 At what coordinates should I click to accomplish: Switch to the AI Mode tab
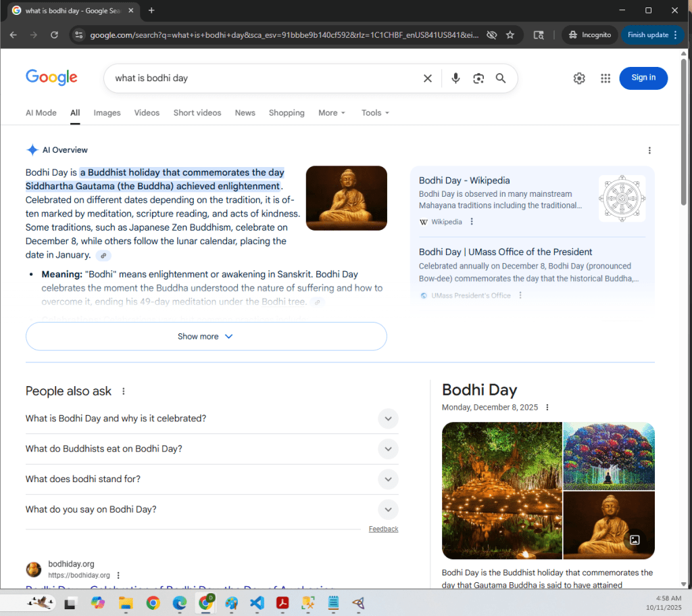click(x=41, y=113)
